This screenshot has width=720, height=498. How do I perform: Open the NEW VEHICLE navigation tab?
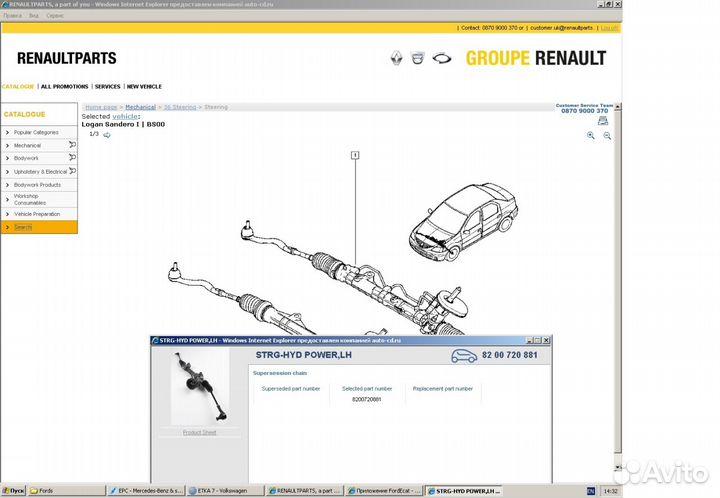[x=144, y=86]
